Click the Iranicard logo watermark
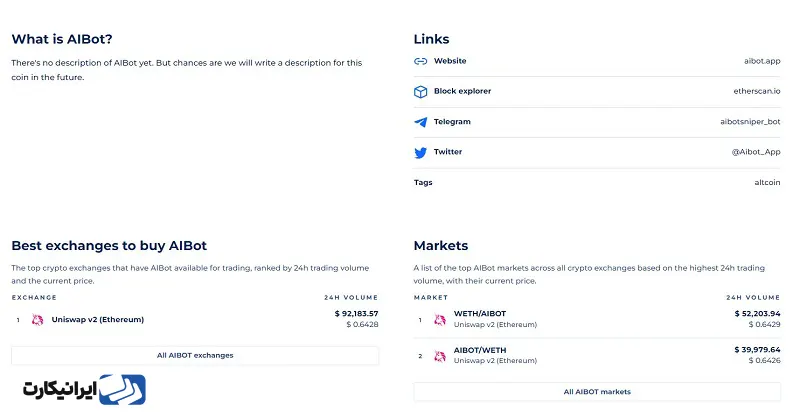This screenshot has height=412, width=800. click(84, 390)
